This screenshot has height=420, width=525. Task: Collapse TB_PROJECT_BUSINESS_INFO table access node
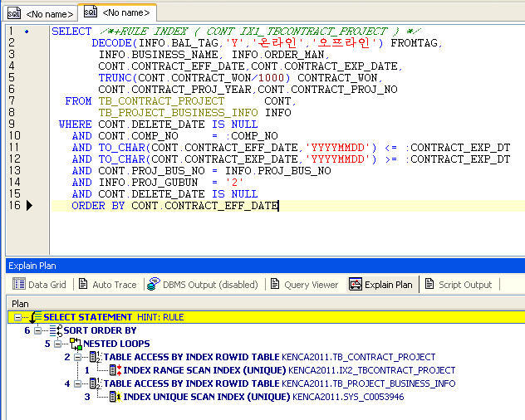tap(78, 383)
